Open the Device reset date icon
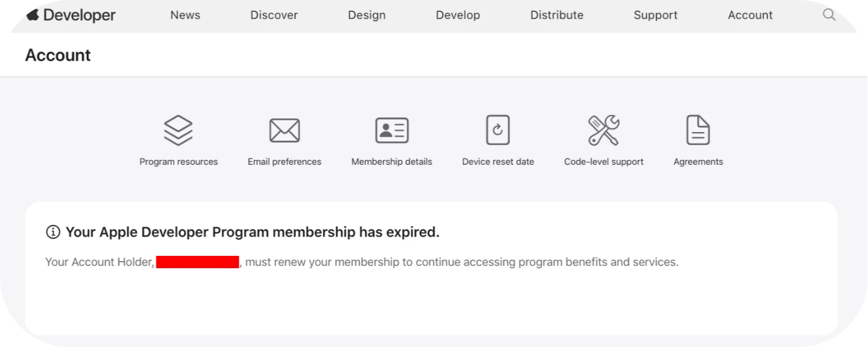The height and width of the screenshot is (347, 868). tap(498, 130)
